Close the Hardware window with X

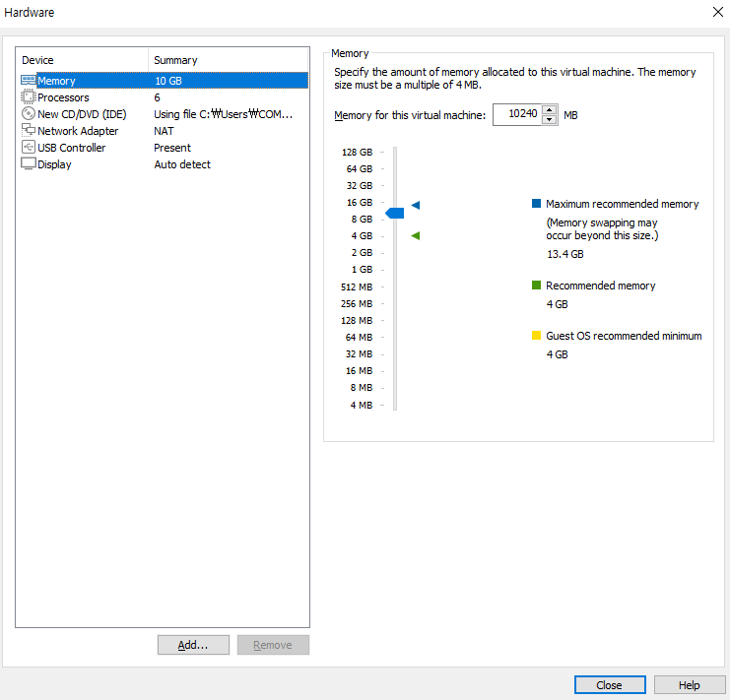click(718, 12)
